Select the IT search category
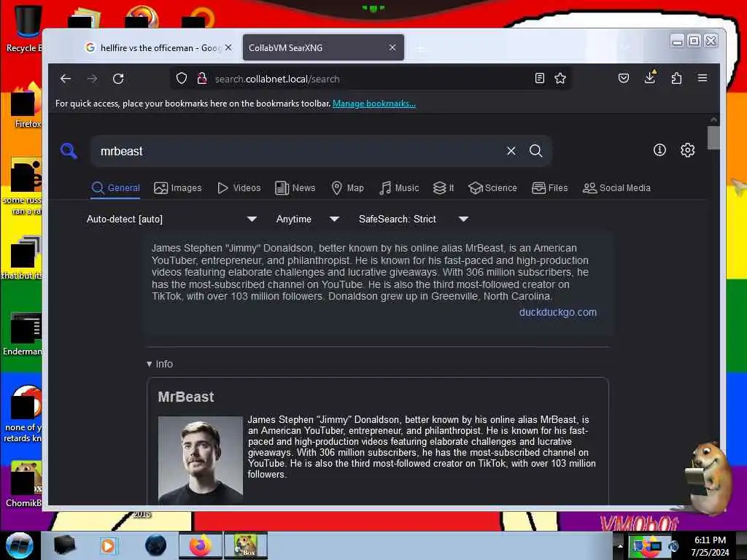The image size is (747, 560). tap(444, 188)
